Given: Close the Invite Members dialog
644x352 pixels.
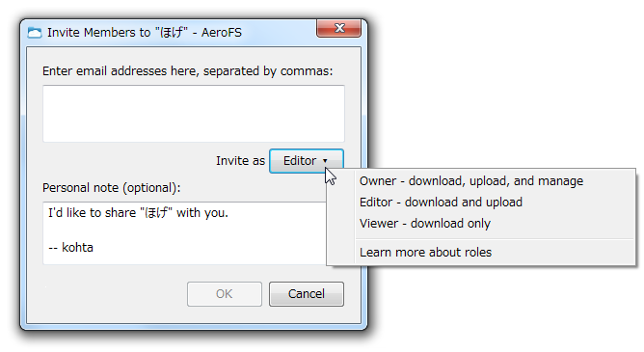Looking at the screenshot, I should tap(338, 28).
